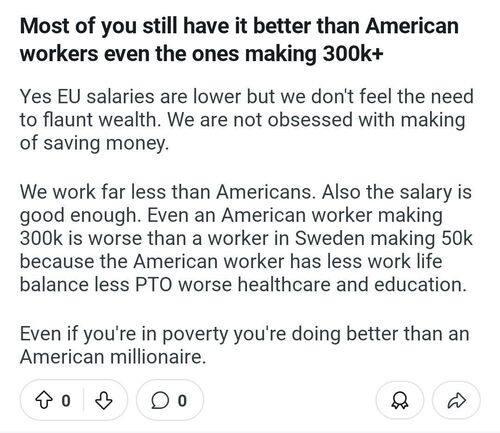This screenshot has width=500, height=433.
Task: Click the paragraph starting 'Yes EU salaries'
Action: (246, 120)
